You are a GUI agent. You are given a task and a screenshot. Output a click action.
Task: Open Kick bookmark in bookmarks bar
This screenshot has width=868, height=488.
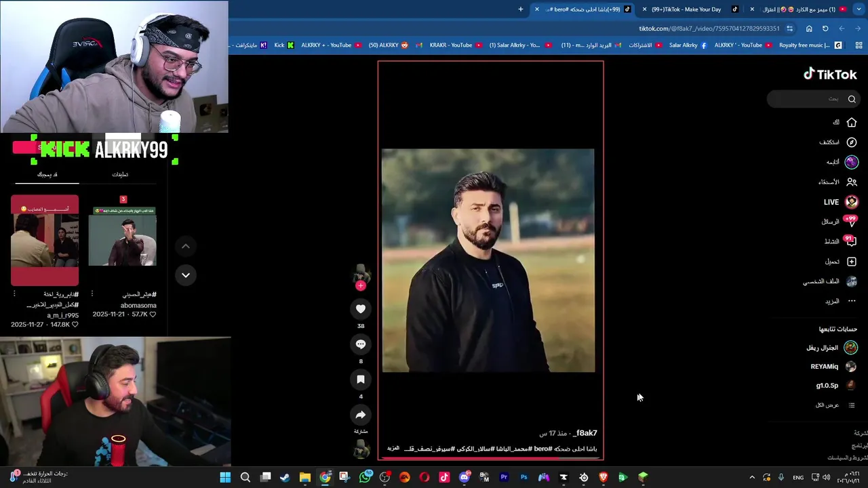tap(284, 45)
